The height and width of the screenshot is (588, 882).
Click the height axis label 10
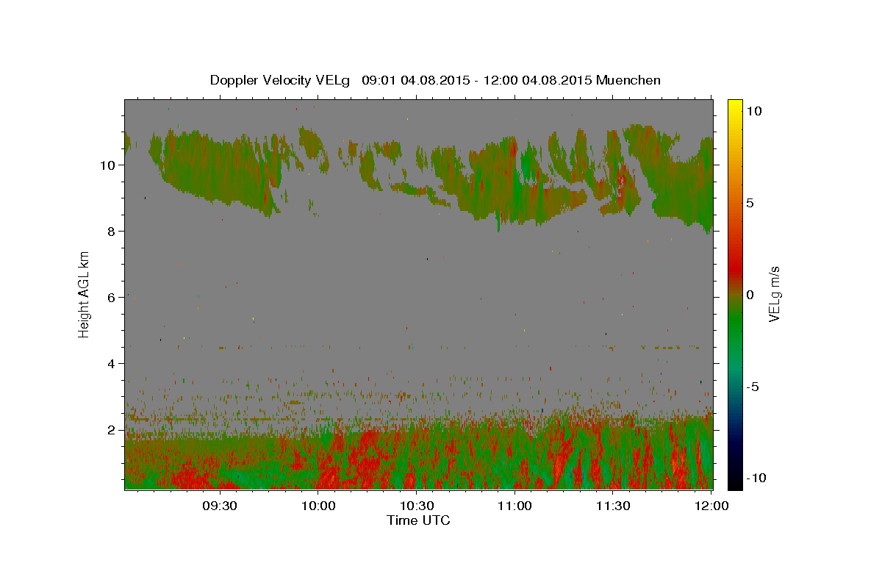click(107, 165)
